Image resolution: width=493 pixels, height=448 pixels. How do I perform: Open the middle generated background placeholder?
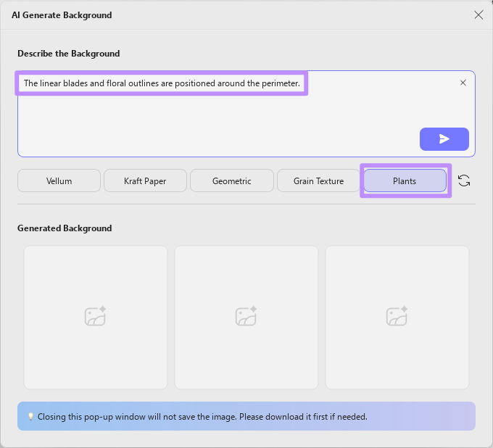click(x=246, y=318)
